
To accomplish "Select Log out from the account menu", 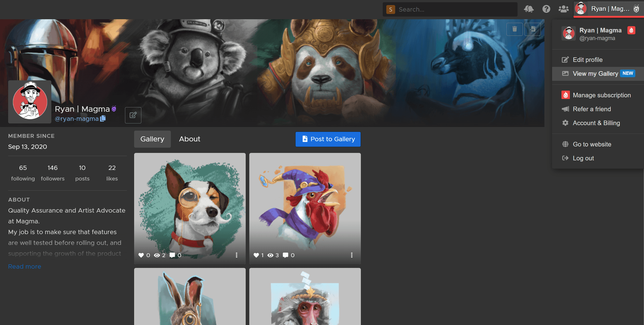I will click(x=583, y=158).
